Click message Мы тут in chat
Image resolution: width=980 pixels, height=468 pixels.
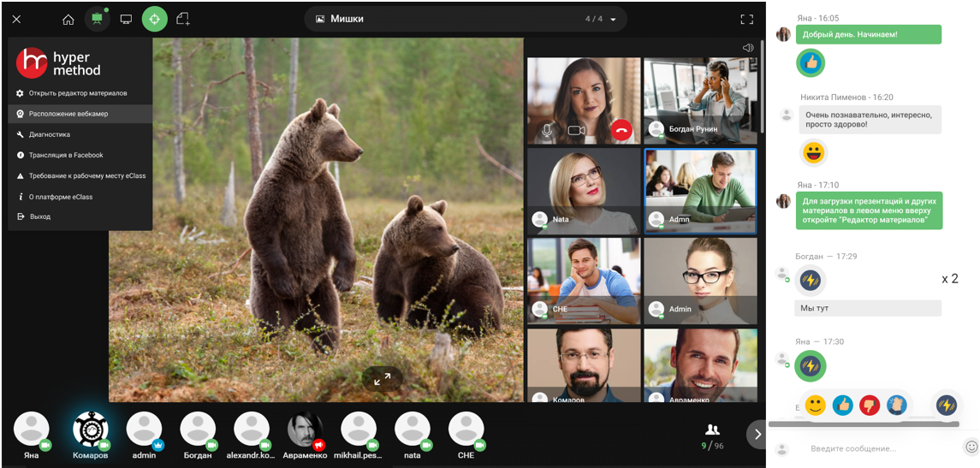[x=868, y=309]
